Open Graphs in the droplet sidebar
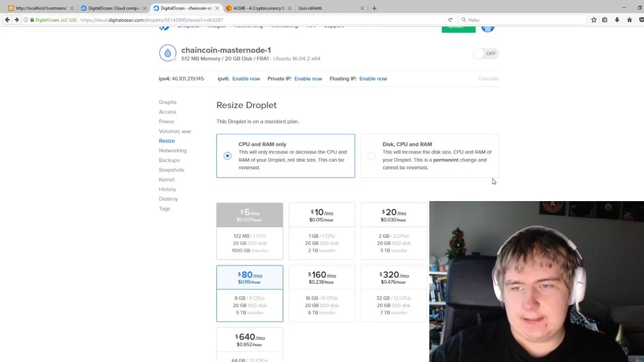The height and width of the screenshot is (362, 644). click(x=168, y=102)
